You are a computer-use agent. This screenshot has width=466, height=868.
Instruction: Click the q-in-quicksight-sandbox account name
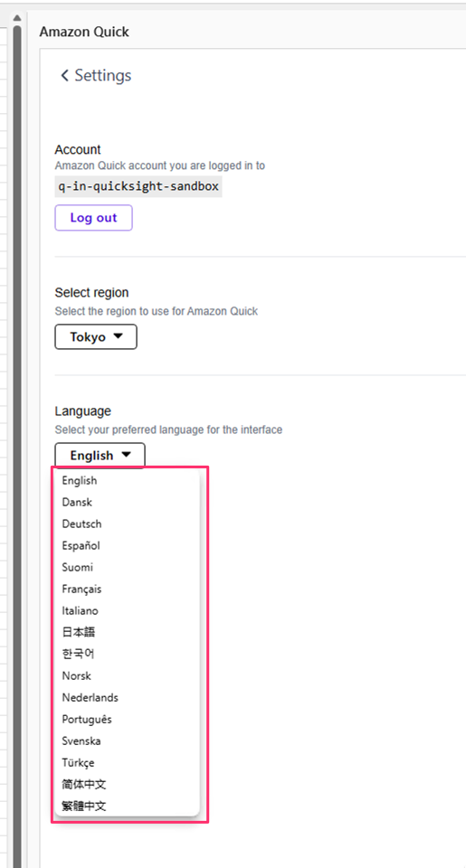[x=138, y=186]
